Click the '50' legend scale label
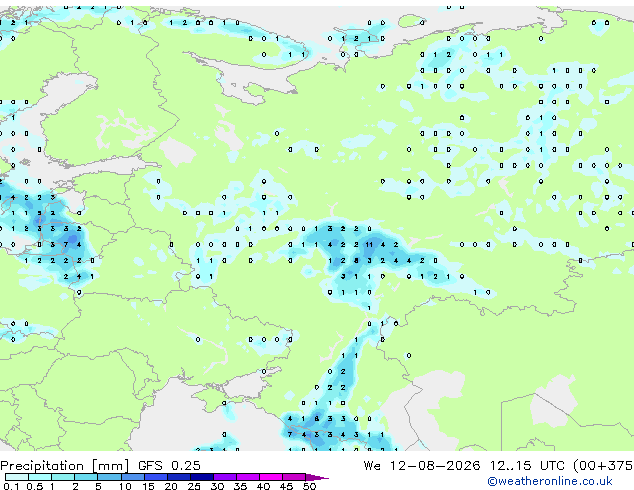This screenshot has height=490, width=634. (309, 486)
